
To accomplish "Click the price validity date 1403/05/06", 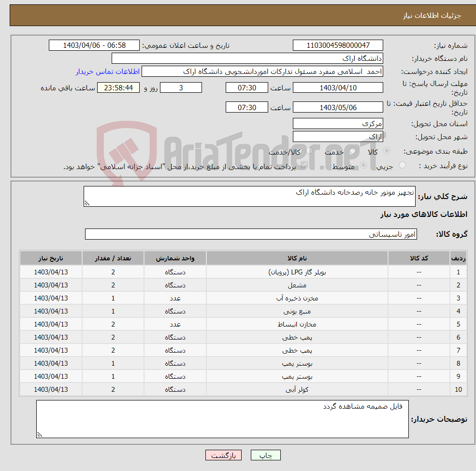I will coord(338,107).
